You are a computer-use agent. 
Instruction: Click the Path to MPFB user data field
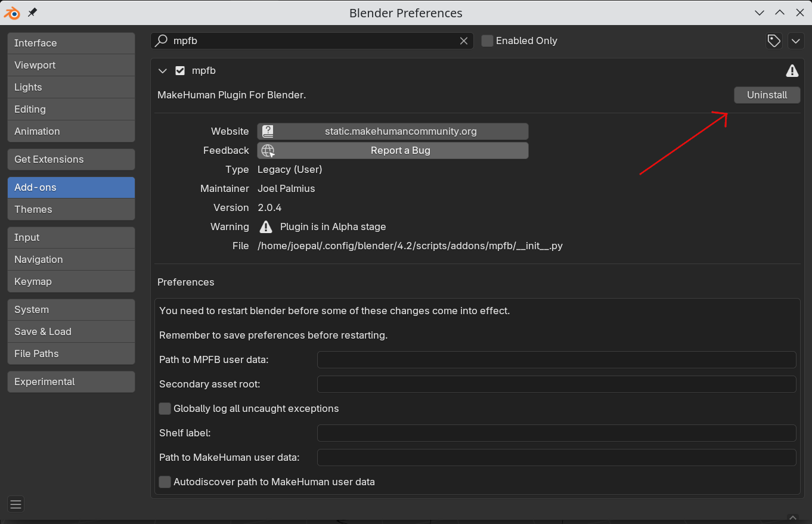pos(557,359)
